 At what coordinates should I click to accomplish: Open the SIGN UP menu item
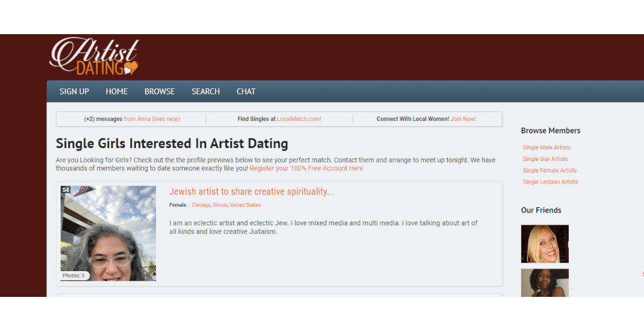pos(74,91)
